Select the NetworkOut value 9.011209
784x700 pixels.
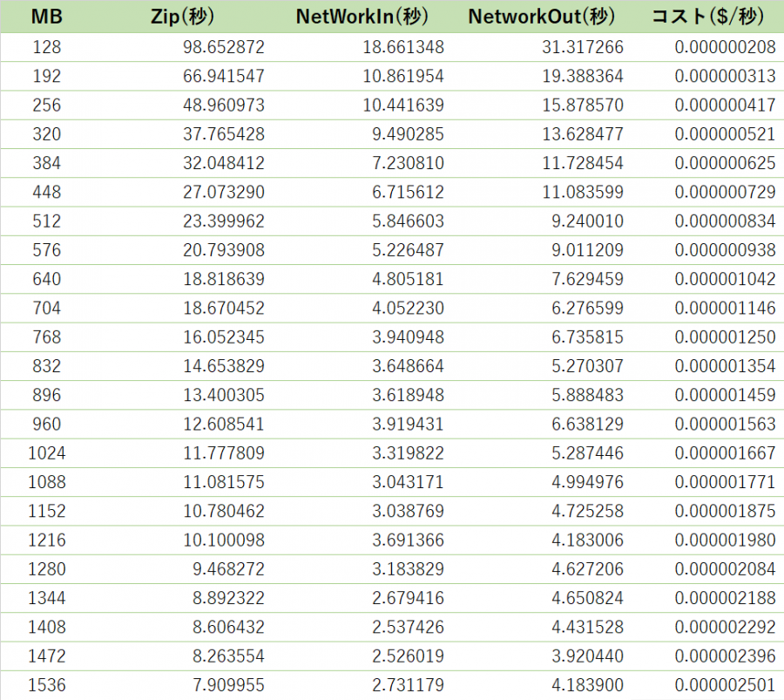coord(587,250)
